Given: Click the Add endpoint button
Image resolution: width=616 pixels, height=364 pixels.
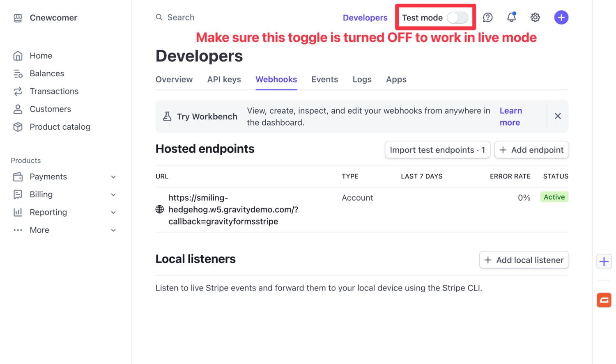Looking at the screenshot, I should (531, 150).
